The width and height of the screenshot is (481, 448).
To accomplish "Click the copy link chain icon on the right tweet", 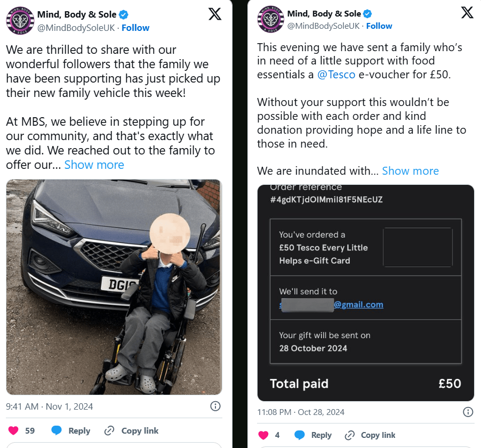I will pyautogui.click(x=349, y=435).
